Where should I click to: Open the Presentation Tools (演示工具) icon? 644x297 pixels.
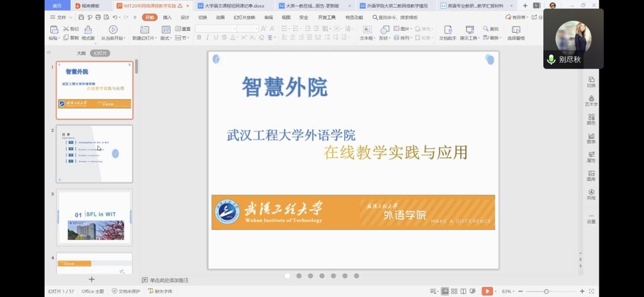469,30
